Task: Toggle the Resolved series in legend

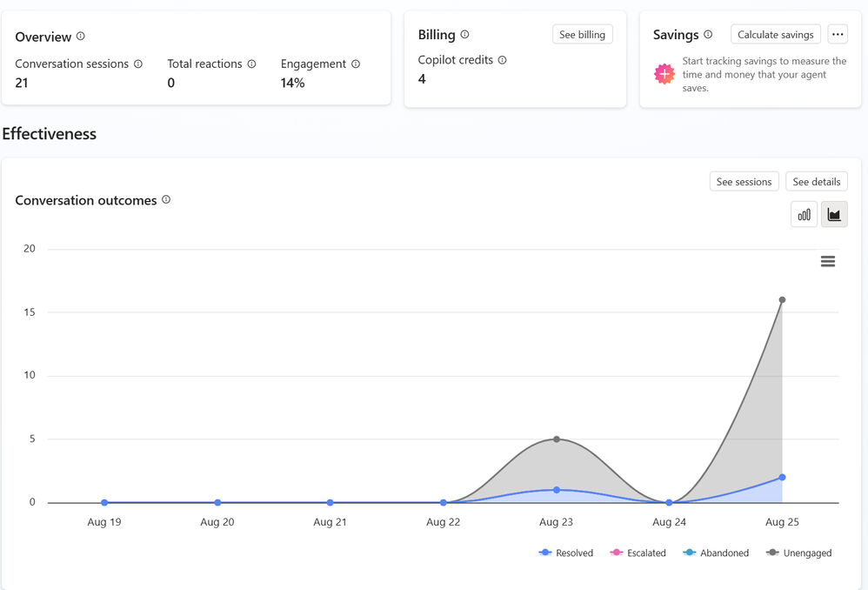Action: click(565, 553)
